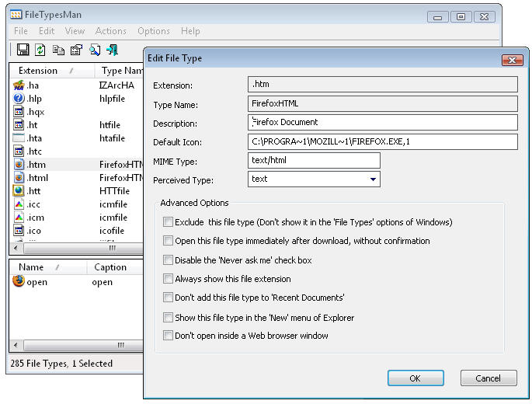This screenshot has height=404, width=532.
Task: Click in the MIME Type field
Action: [314, 160]
